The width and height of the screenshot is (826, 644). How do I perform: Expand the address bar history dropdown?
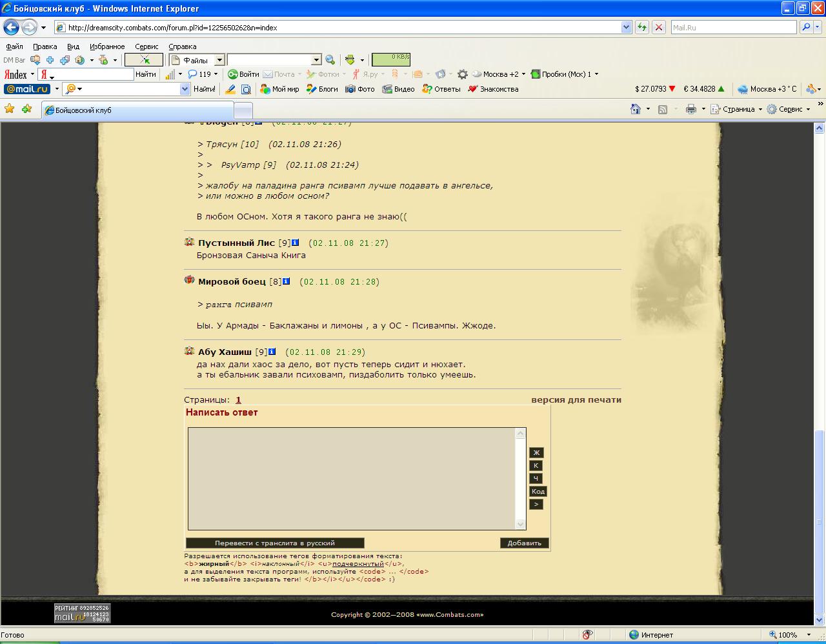coord(626,27)
